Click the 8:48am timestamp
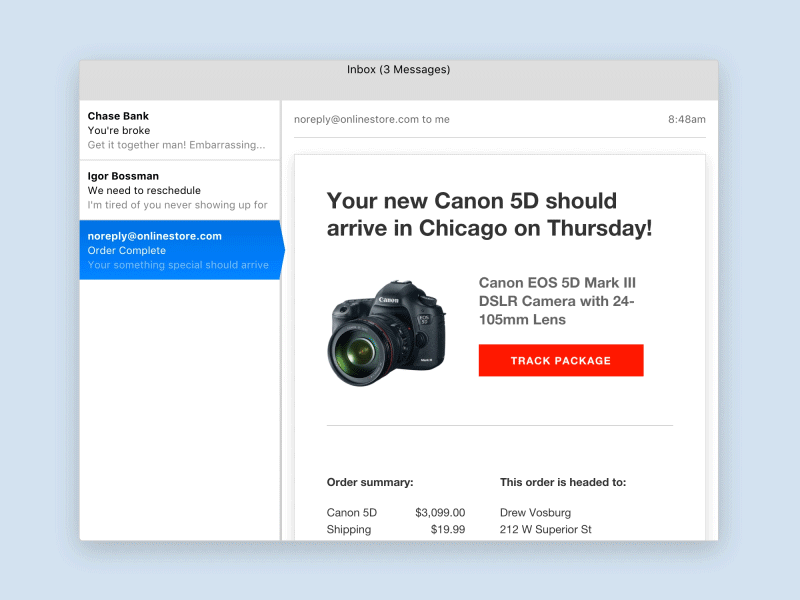The image size is (800, 600). pos(685,119)
